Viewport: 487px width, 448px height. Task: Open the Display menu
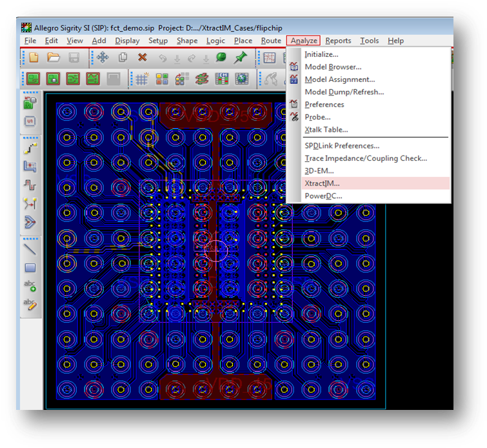[x=127, y=41]
